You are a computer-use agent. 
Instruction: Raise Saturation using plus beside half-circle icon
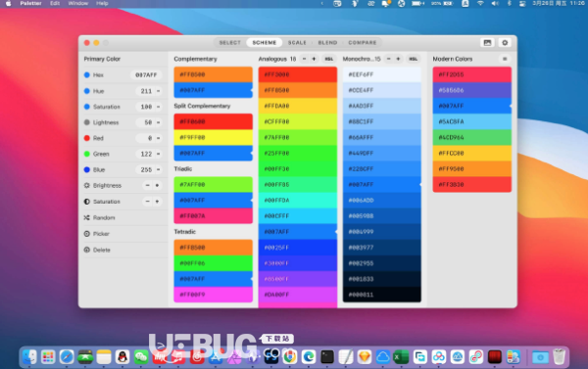tap(157, 202)
